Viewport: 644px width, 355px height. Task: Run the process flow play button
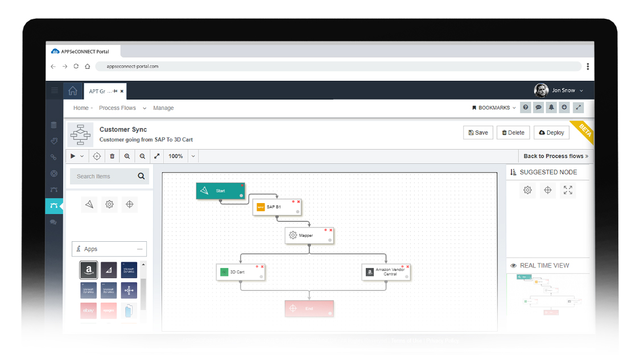(x=73, y=156)
